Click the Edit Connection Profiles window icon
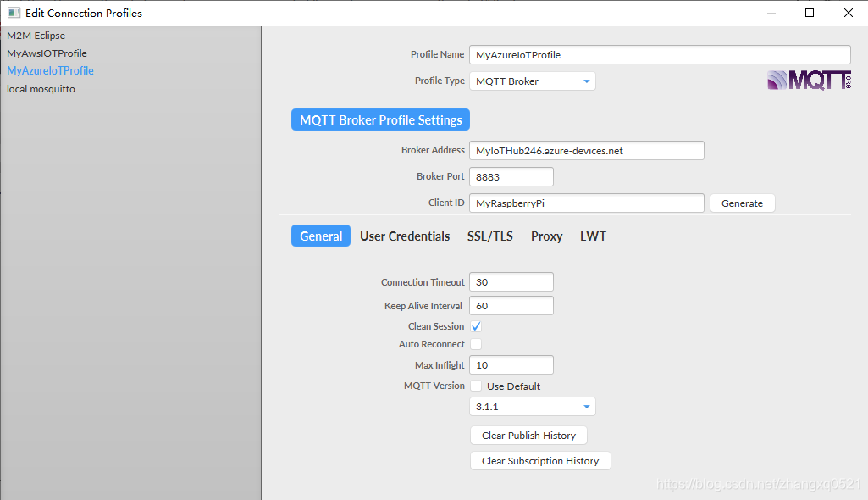The height and width of the screenshot is (500, 868). pyautogui.click(x=14, y=13)
